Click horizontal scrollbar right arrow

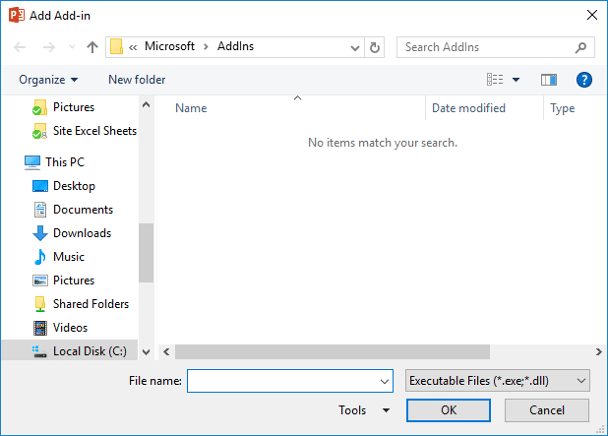click(x=599, y=352)
